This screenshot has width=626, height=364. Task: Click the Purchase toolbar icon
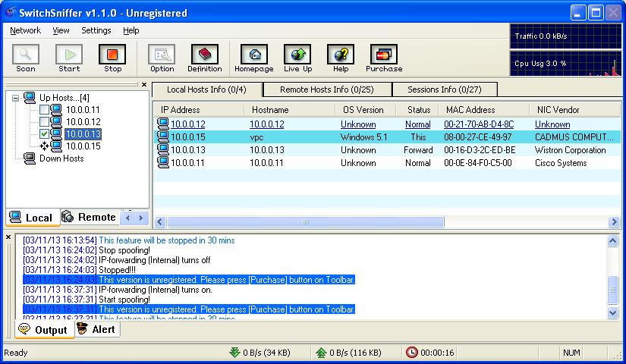[384, 55]
